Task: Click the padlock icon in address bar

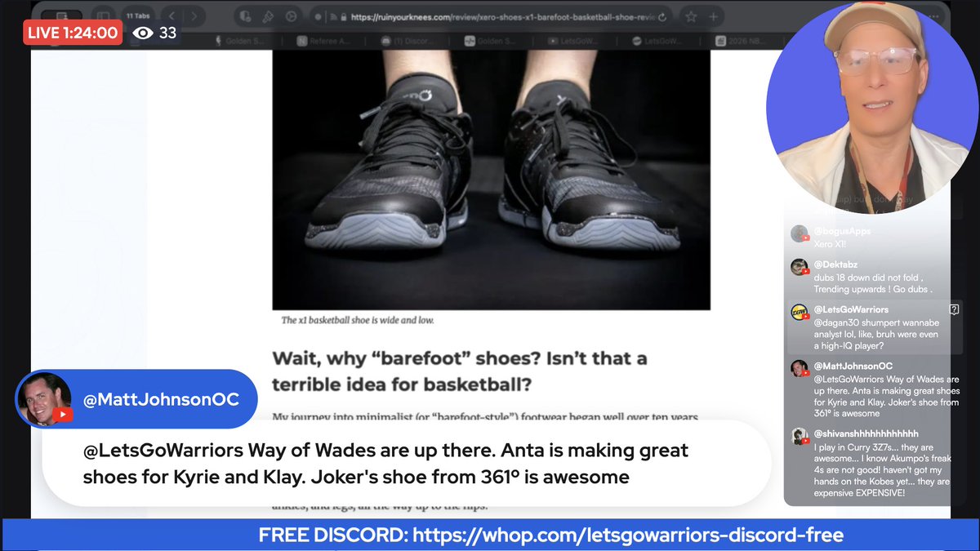Action: (x=344, y=16)
